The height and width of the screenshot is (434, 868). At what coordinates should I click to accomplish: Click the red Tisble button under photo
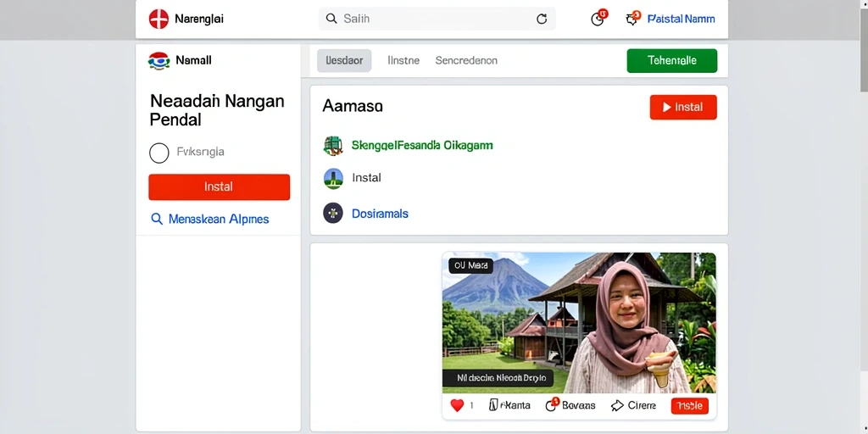pos(690,406)
